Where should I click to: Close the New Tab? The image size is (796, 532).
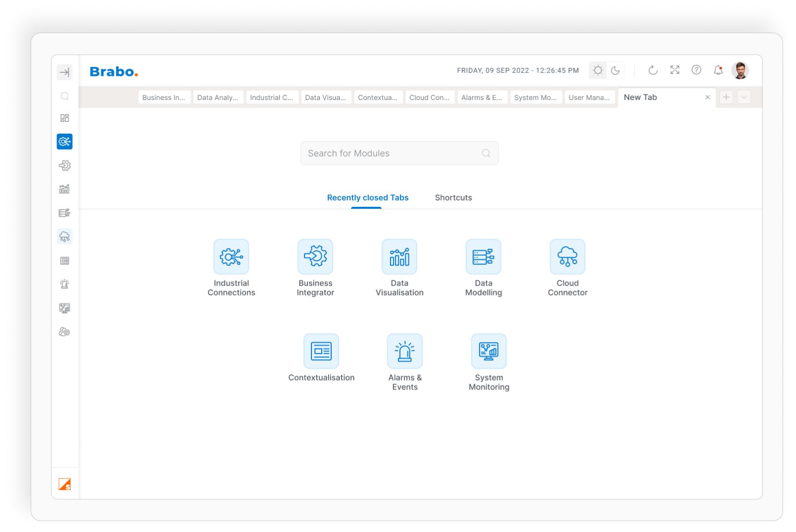(x=707, y=97)
